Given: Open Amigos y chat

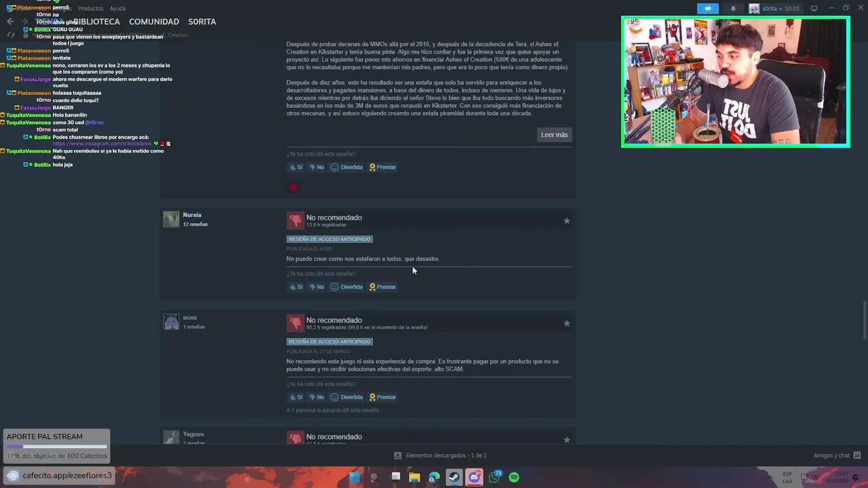Looking at the screenshot, I should click(x=837, y=455).
